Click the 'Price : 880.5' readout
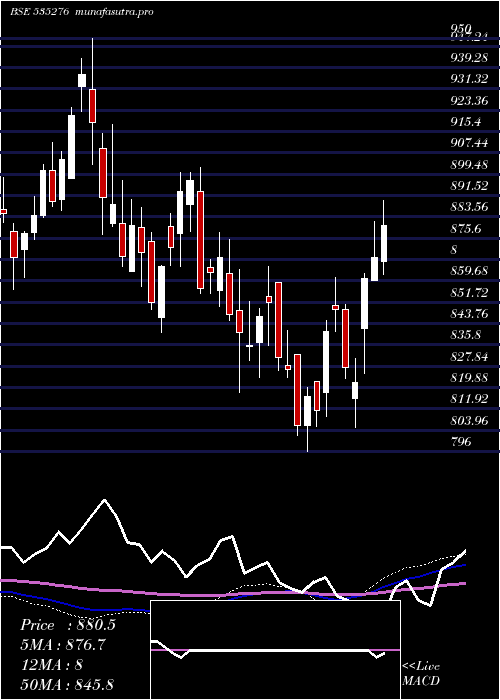This screenshot has height=700, width=500. 68,625
